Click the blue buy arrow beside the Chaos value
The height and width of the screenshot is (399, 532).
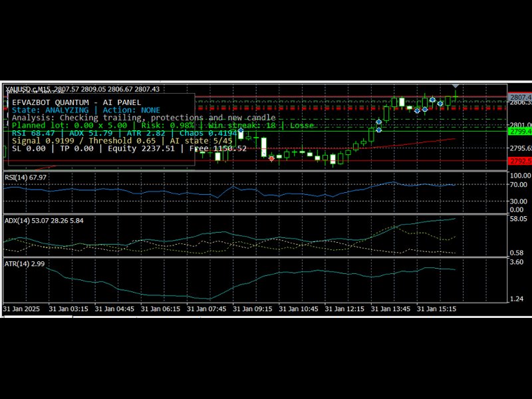pyautogui.click(x=241, y=130)
